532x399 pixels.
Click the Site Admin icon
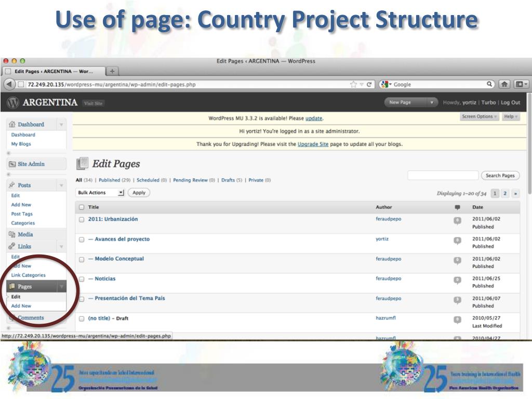coord(12,164)
